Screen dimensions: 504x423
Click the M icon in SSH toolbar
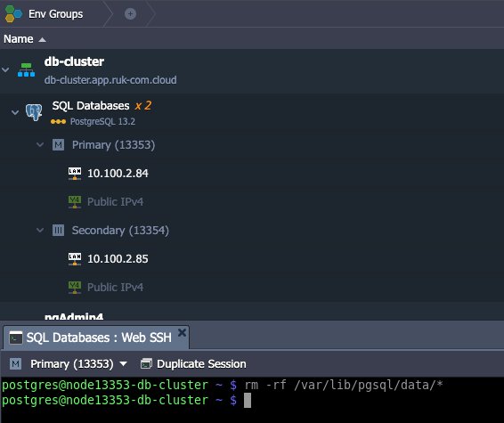click(x=15, y=364)
